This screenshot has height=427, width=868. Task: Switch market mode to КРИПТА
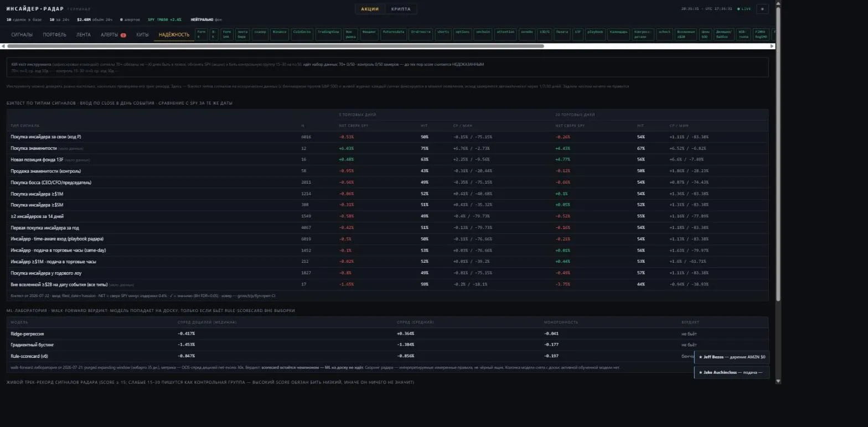pyautogui.click(x=401, y=9)
